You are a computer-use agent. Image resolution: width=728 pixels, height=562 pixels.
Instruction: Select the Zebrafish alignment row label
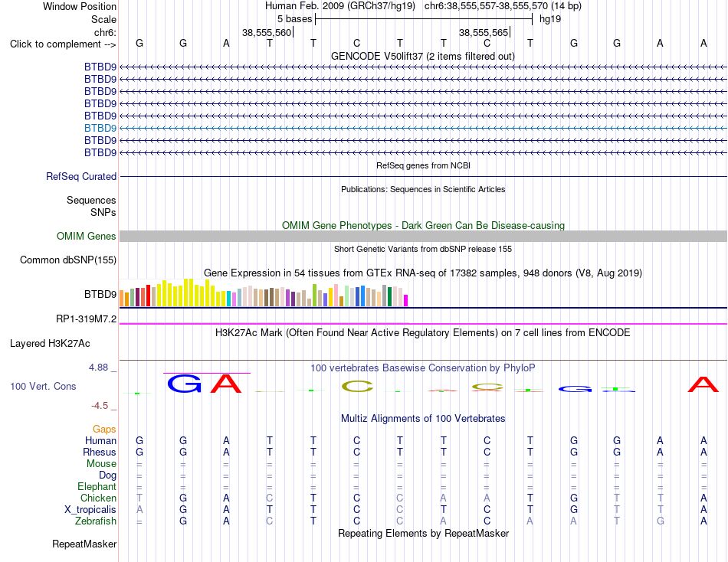click(96, 521)
